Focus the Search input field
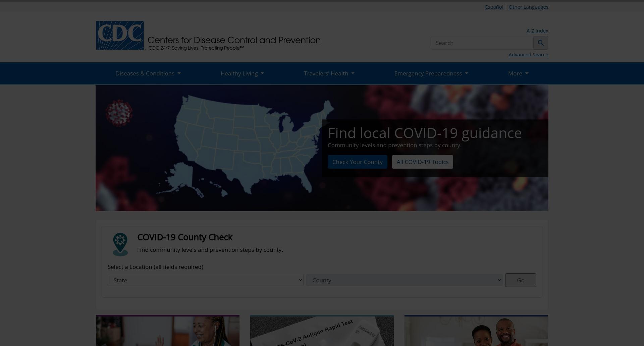Image resolution: width=644 pixels, height=346 pixels. click(x=482, y=43)
